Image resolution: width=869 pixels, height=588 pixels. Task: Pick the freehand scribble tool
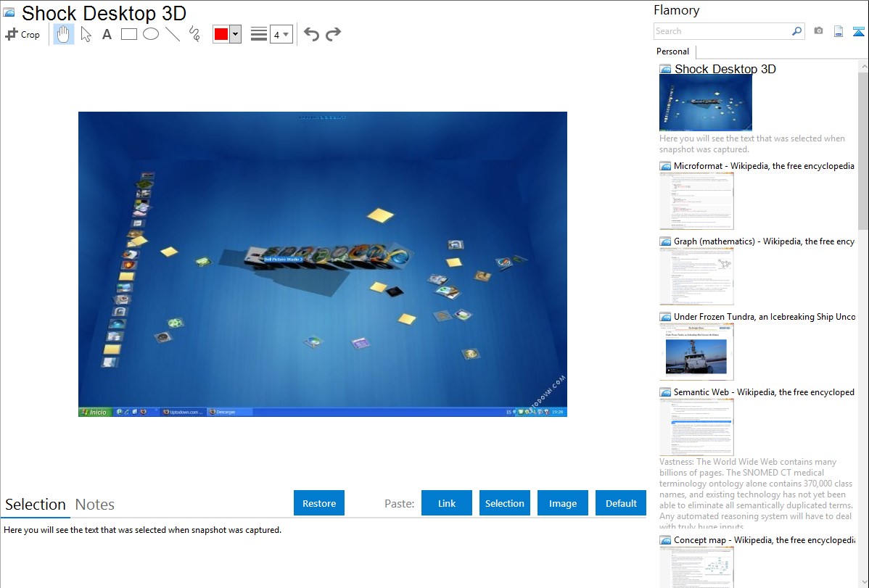pos(194,34)
